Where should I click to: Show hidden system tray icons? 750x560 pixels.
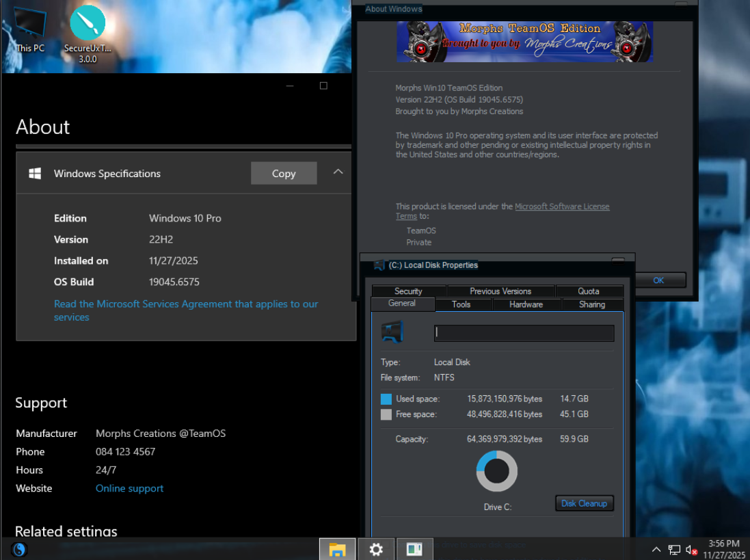click(x=656, y=550)
